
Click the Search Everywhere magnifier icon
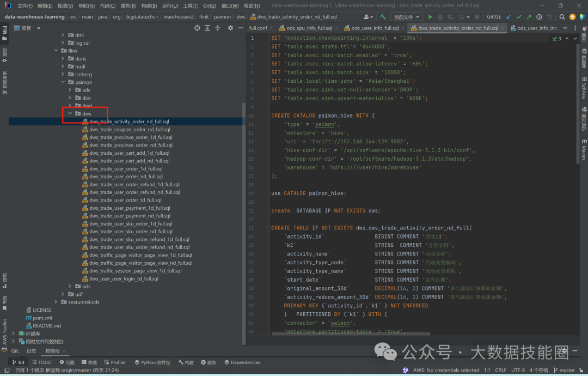point(562,17)
